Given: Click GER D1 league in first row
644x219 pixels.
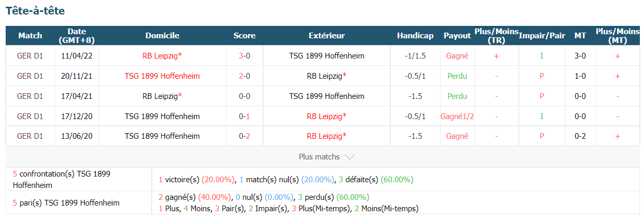Looking at the screenshot, I should pos(30,56).
